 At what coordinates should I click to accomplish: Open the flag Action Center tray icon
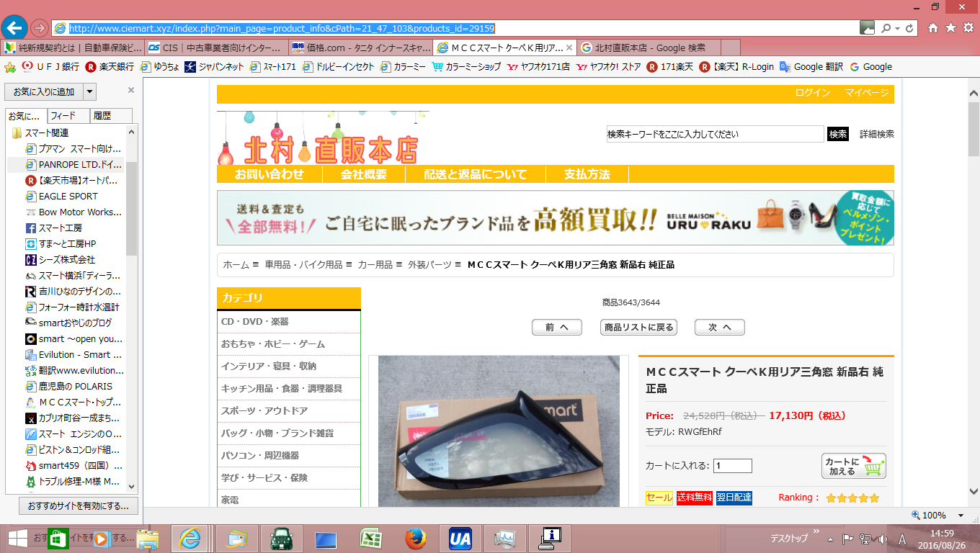click(847, 539)
